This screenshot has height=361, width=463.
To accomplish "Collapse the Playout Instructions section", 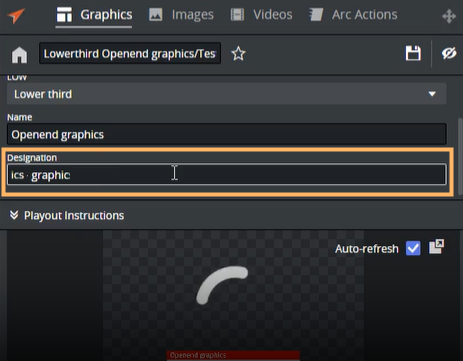I will point(14,215).
